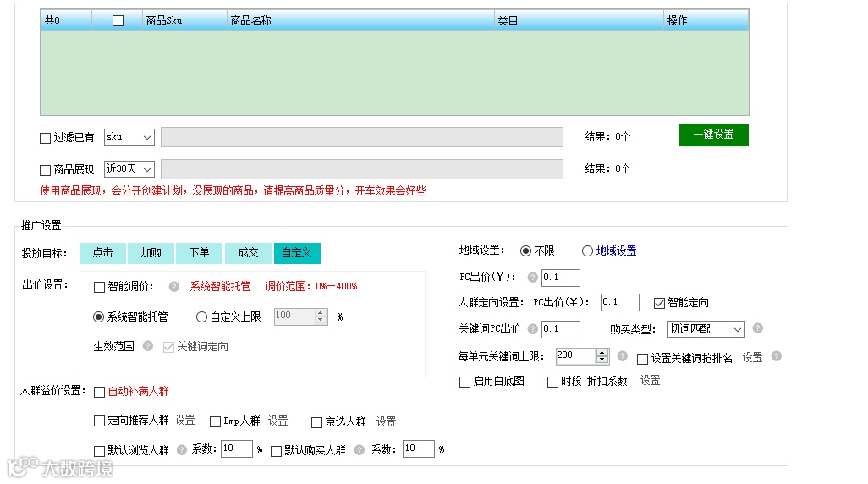Click help icon beside 默认购买人群

(x=360, y=449)
